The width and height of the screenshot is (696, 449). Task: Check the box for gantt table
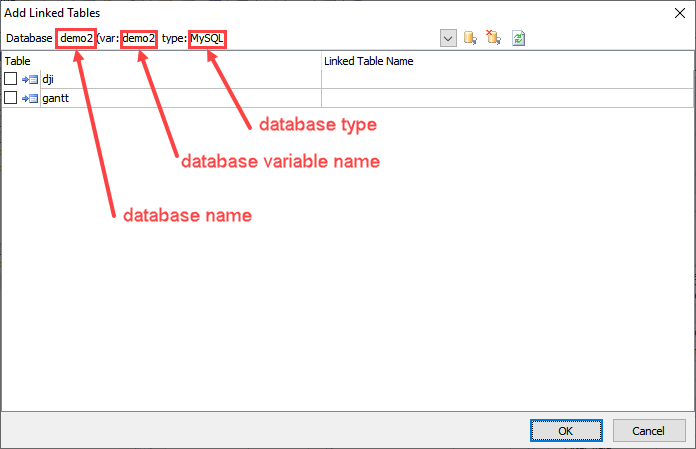pos(11,98)
